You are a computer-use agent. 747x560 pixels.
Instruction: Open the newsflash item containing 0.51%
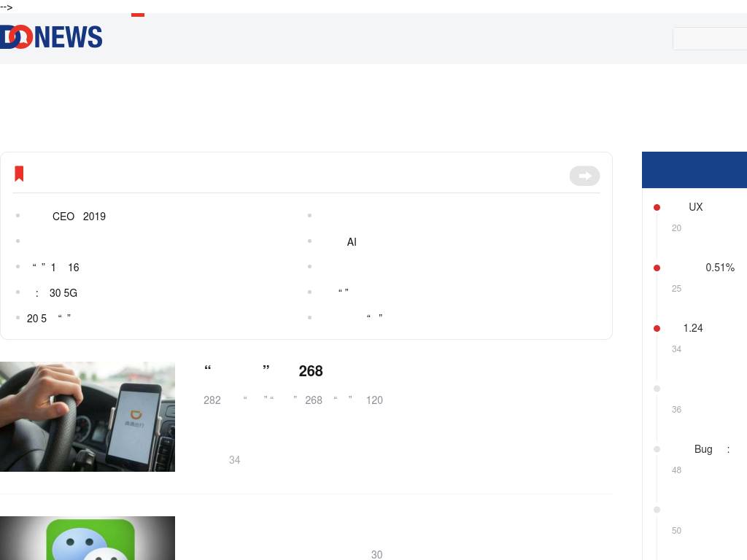(x=710, y=267)
